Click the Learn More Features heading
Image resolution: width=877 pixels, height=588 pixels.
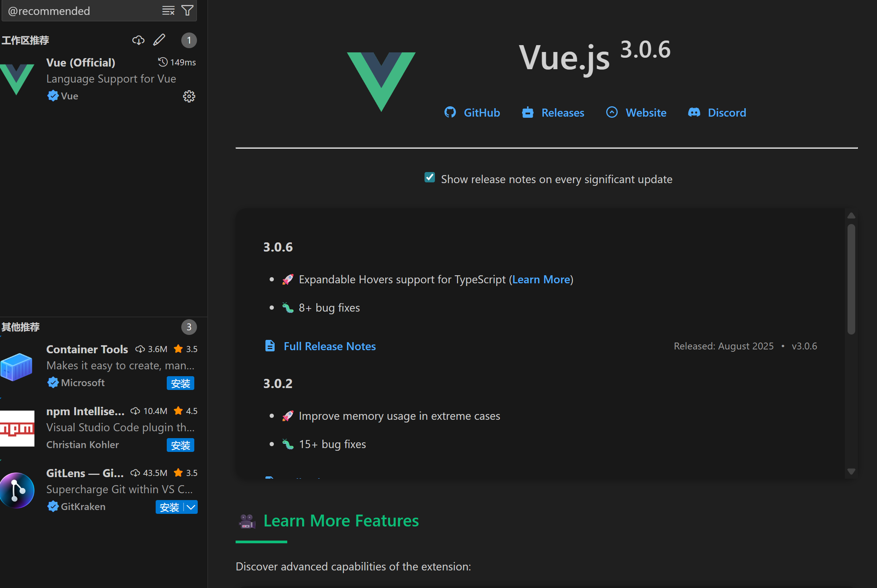click(341, 521)
